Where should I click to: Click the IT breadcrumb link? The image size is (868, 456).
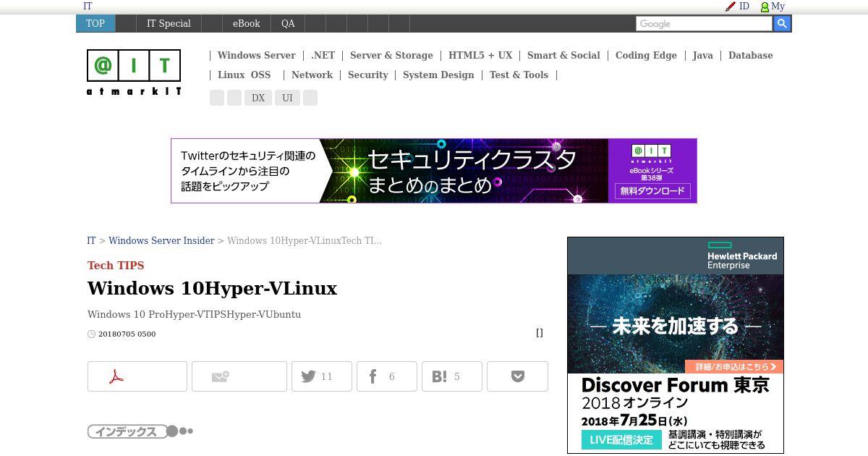tap(91, 240)
